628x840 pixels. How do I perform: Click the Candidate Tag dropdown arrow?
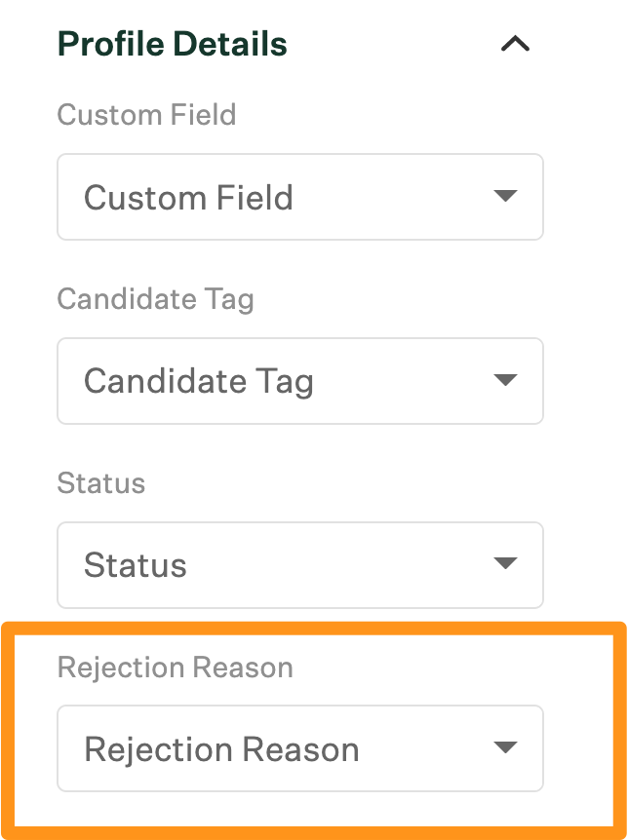tap(506, 380)
